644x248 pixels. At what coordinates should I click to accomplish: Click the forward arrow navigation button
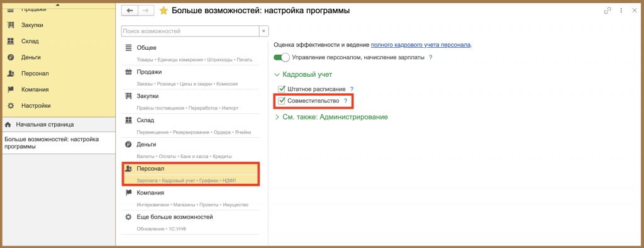145,11
